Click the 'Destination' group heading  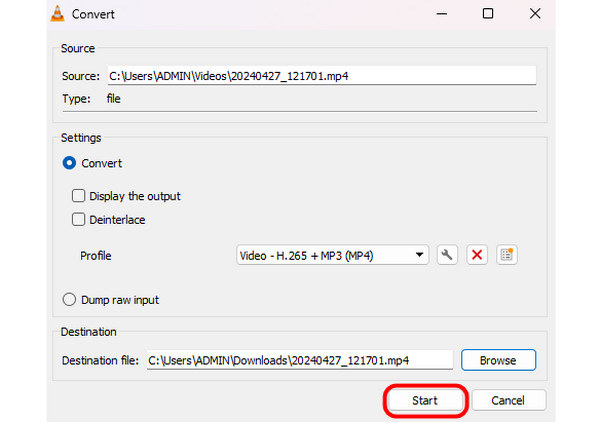[x=89, y=332]
